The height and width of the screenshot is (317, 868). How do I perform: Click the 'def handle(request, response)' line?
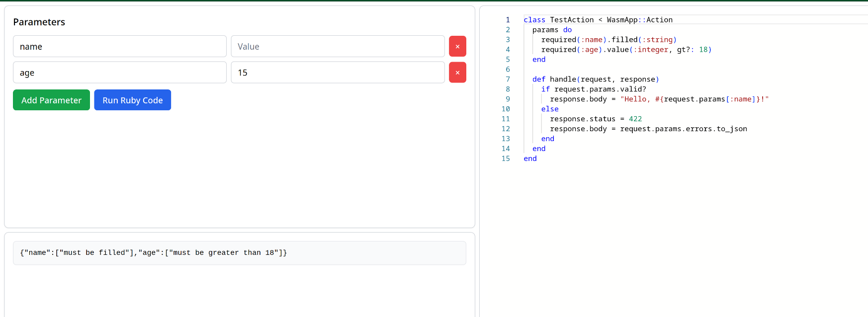coord(596,79)
